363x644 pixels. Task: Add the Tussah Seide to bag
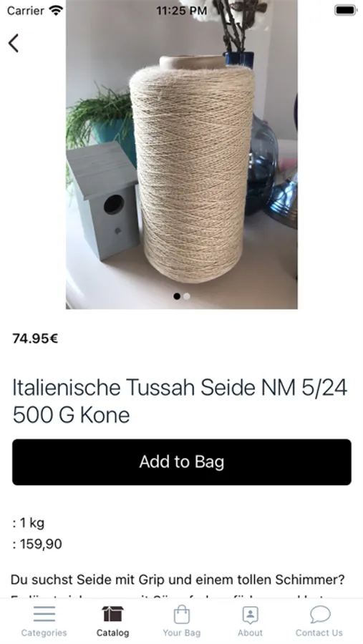(x=182, y=462)
